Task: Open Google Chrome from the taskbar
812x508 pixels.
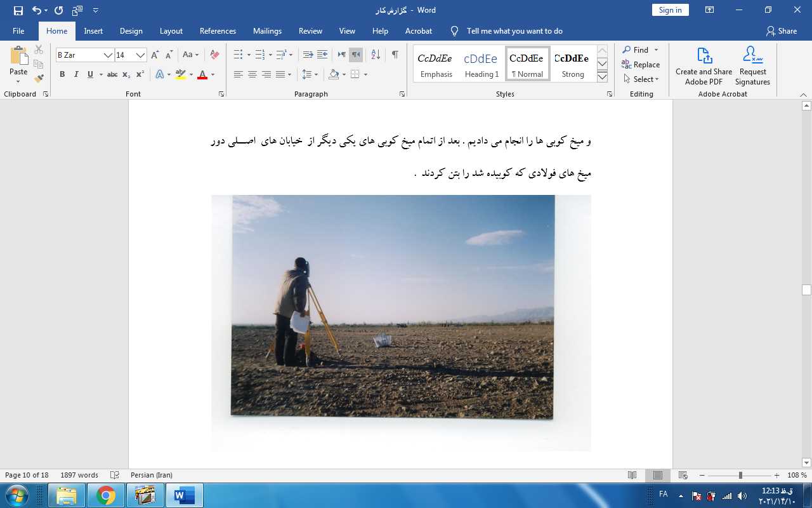Action: 106,495
